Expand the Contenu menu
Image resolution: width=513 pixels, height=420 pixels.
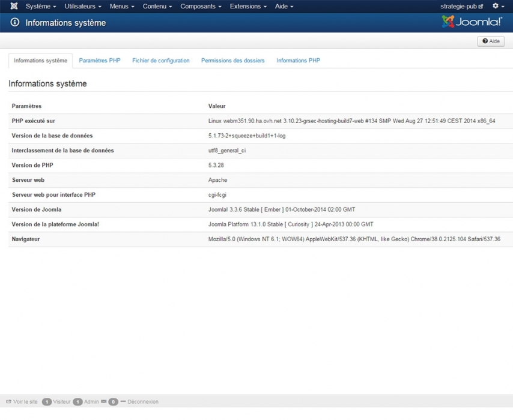click(157, 6)
